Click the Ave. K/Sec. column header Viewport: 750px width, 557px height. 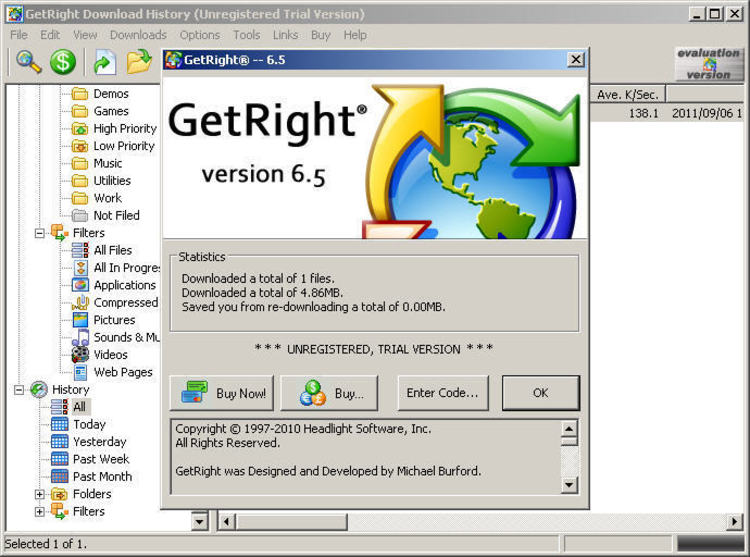point(627,94)
